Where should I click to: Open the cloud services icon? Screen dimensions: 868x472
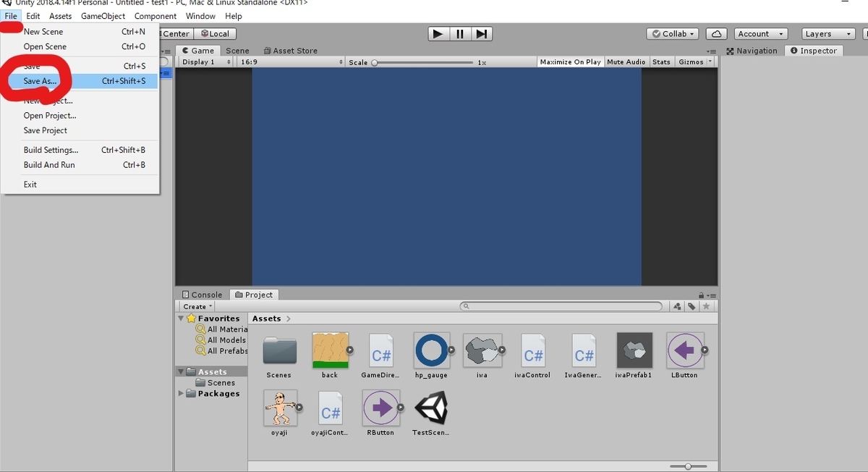point(715,34)
